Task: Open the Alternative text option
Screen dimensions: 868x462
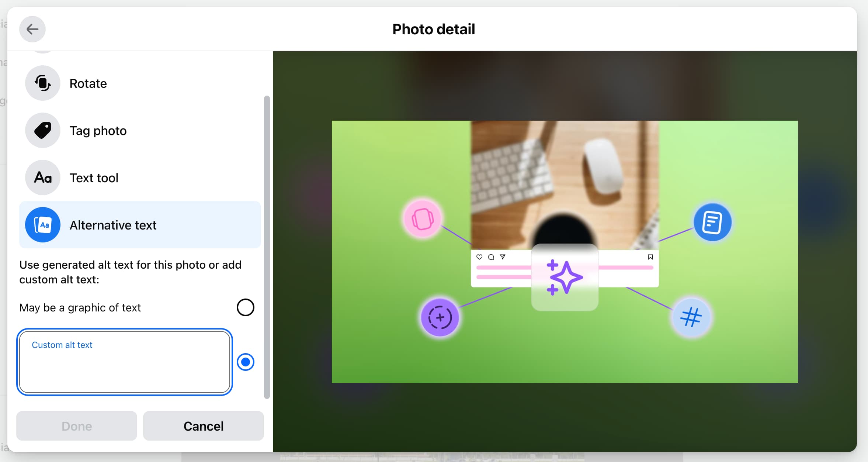Action: click(113, 225)
